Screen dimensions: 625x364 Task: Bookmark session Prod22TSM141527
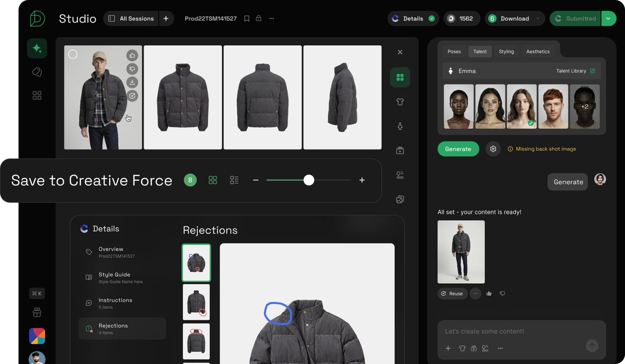click(247, 18)
